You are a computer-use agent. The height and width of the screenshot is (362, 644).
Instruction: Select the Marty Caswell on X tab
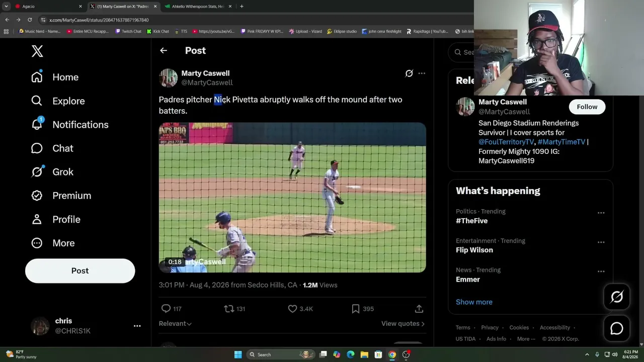click(x=123, y=7)
